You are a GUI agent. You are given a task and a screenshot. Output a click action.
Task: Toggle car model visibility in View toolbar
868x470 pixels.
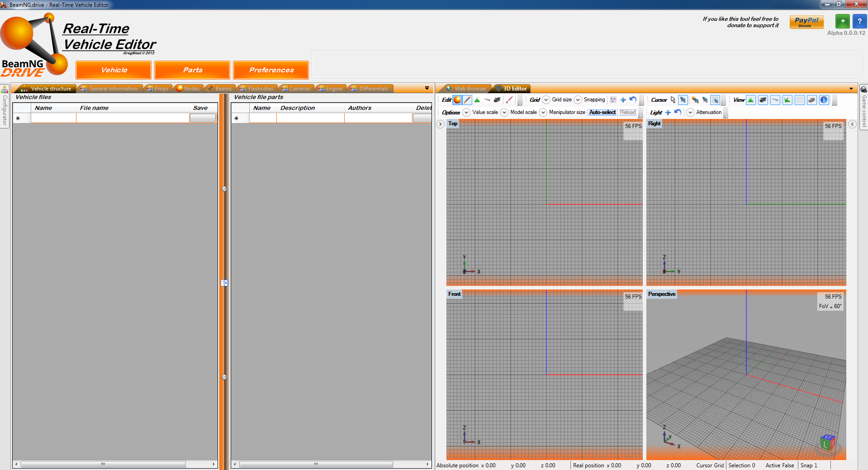[x=812, y=100]
